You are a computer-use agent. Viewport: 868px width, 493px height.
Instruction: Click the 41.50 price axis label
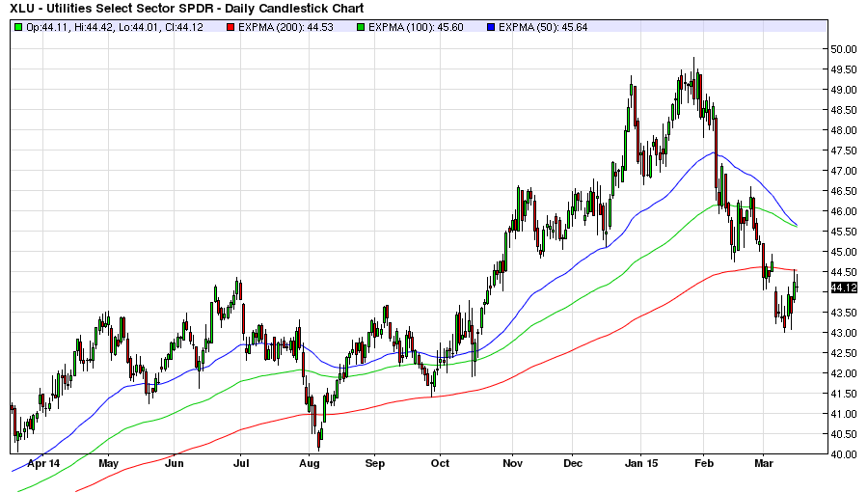(x=844, y=394)
